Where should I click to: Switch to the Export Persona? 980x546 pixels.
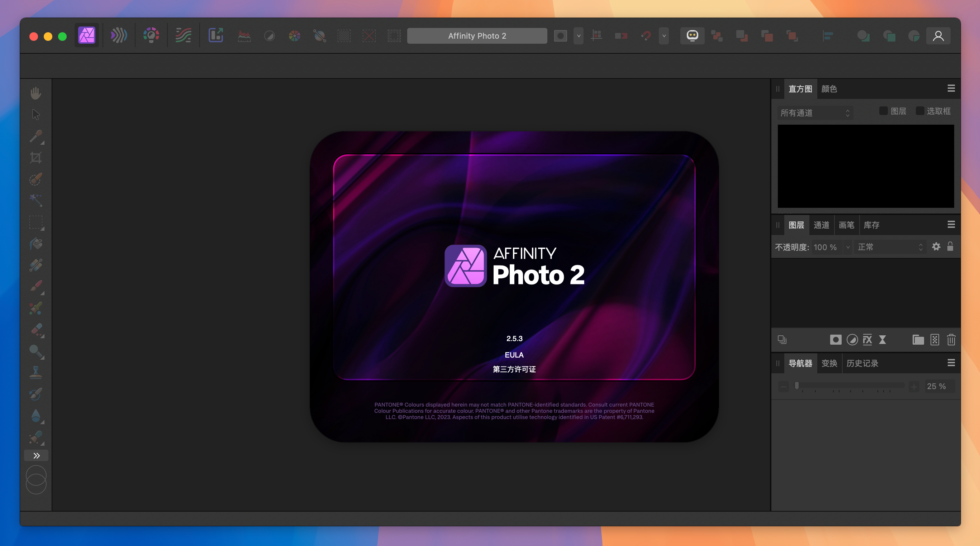216,36
